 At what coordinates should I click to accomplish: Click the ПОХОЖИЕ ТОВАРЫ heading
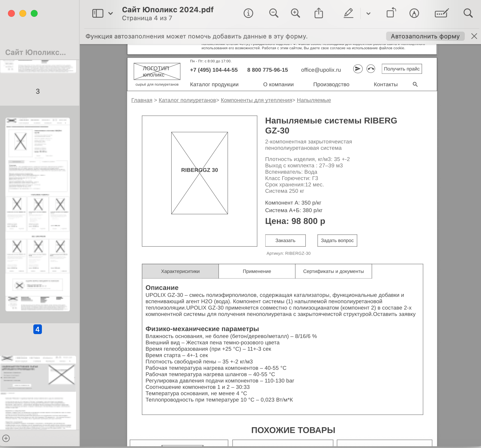(293, 430)
